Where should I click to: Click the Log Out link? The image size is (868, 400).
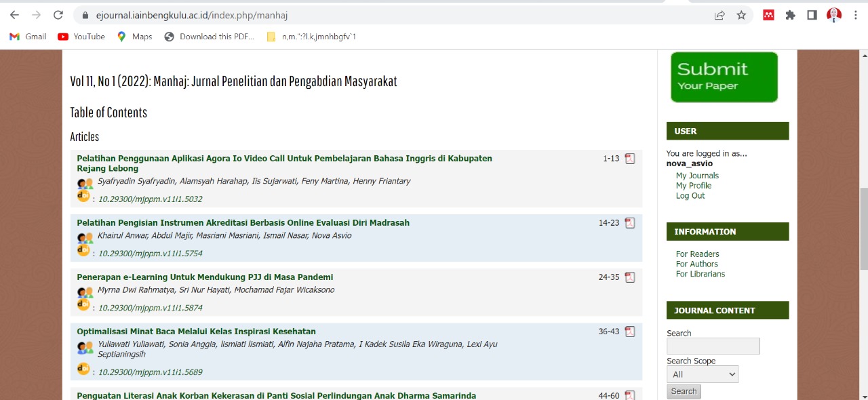690,196
